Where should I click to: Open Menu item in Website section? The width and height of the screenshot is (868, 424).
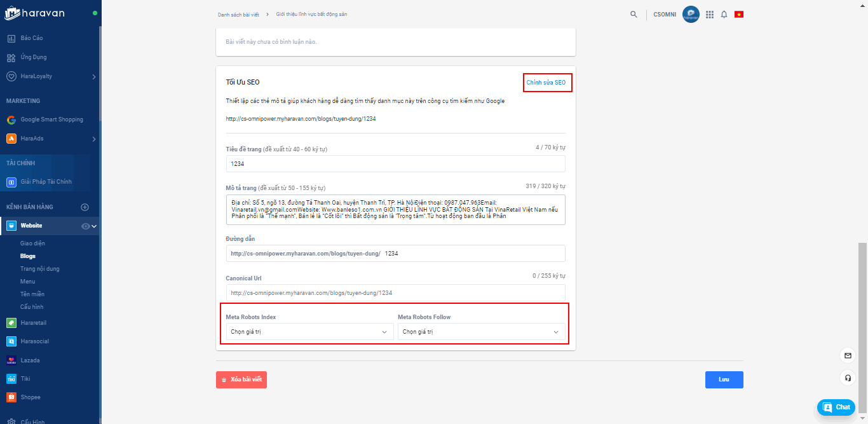(x=28, y=282)
